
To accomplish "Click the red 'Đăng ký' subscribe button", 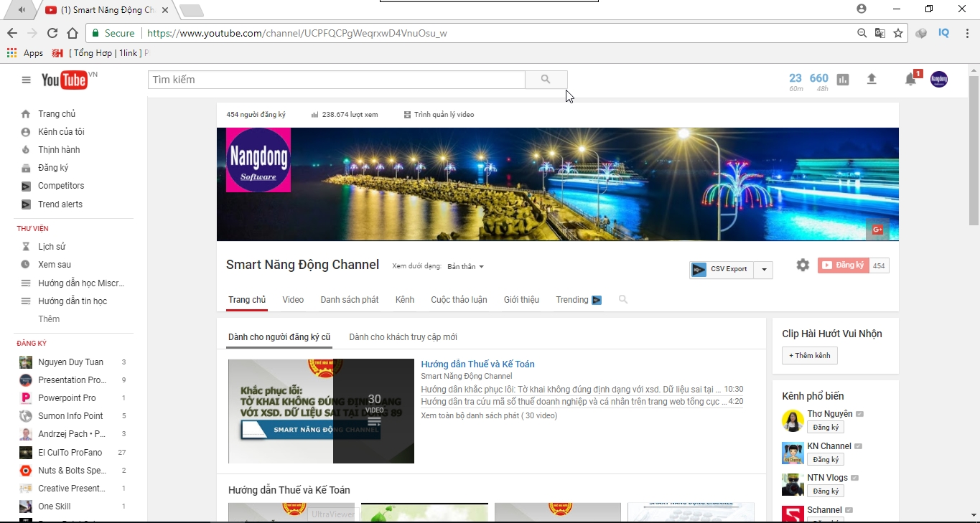I will (x=844, y=265).
